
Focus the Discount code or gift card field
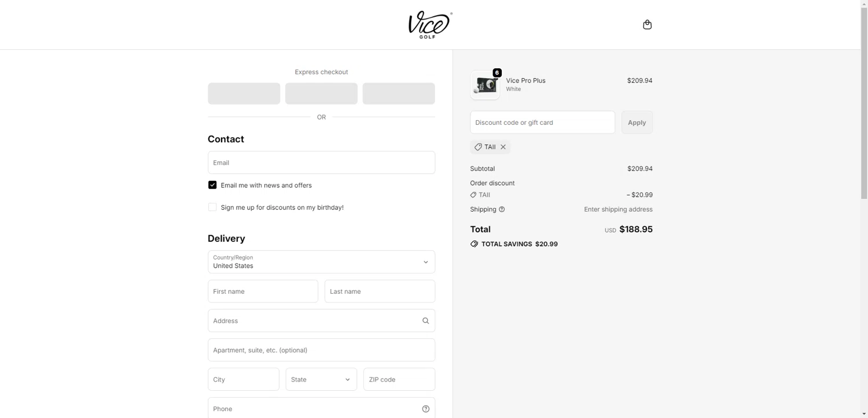click(542, 123)
